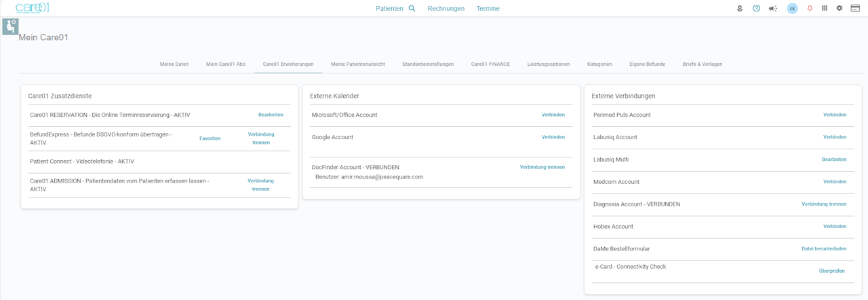Click Überprüfen for e-Card Connectivity Check
868x300 pixels.
click(x=832, y=271)
